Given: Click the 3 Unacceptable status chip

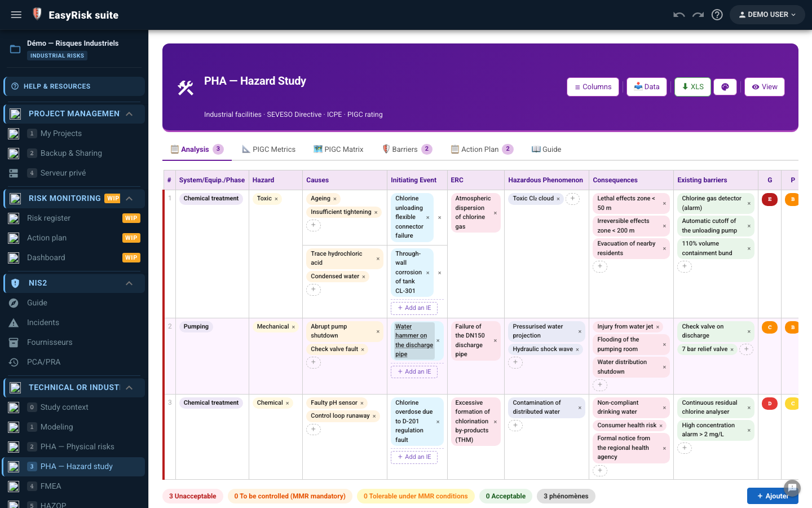Looking at the screenshot, I should point(193,496).
